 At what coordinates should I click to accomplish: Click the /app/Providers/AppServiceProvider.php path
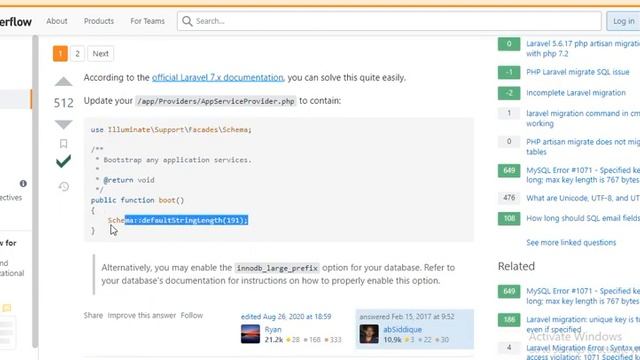tap(216, 101)
